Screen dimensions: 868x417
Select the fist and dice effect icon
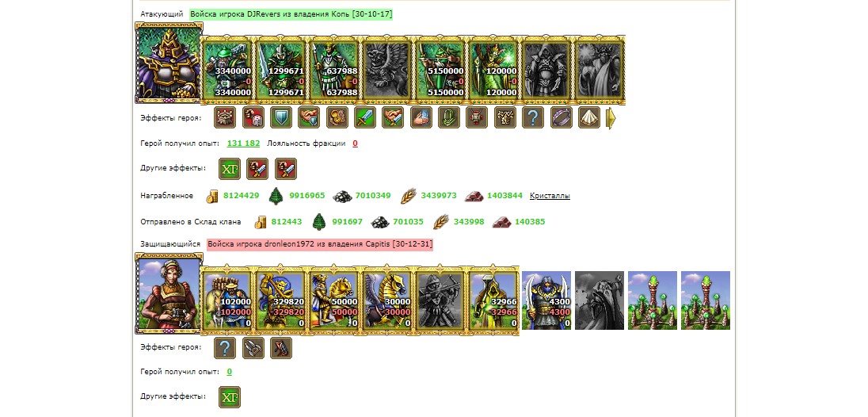point(253,117)
